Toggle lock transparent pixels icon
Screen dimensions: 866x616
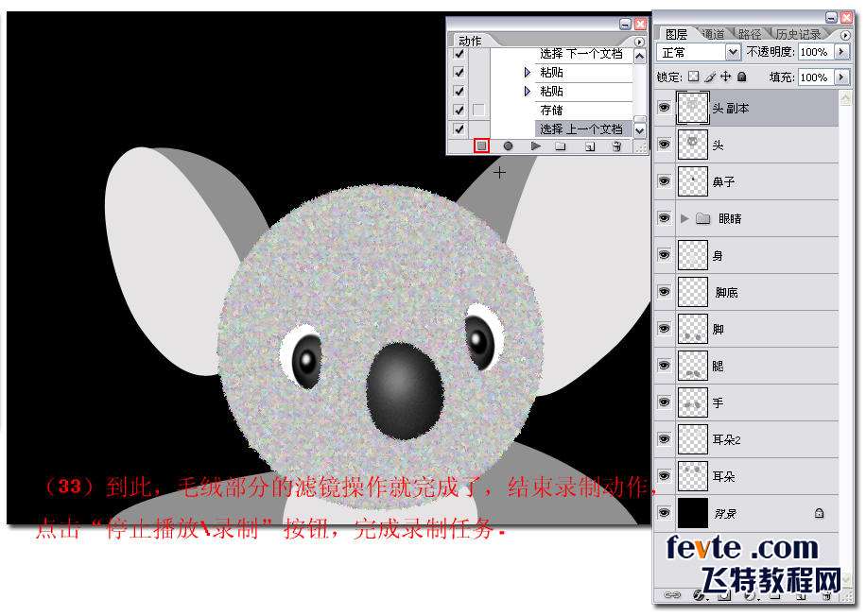tap(694, 77)
